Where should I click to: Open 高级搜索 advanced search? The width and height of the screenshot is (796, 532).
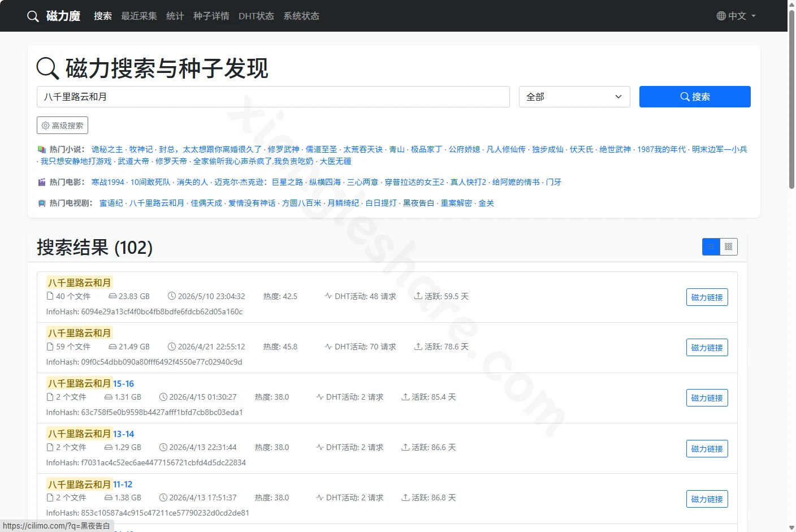tap(62, 126)
